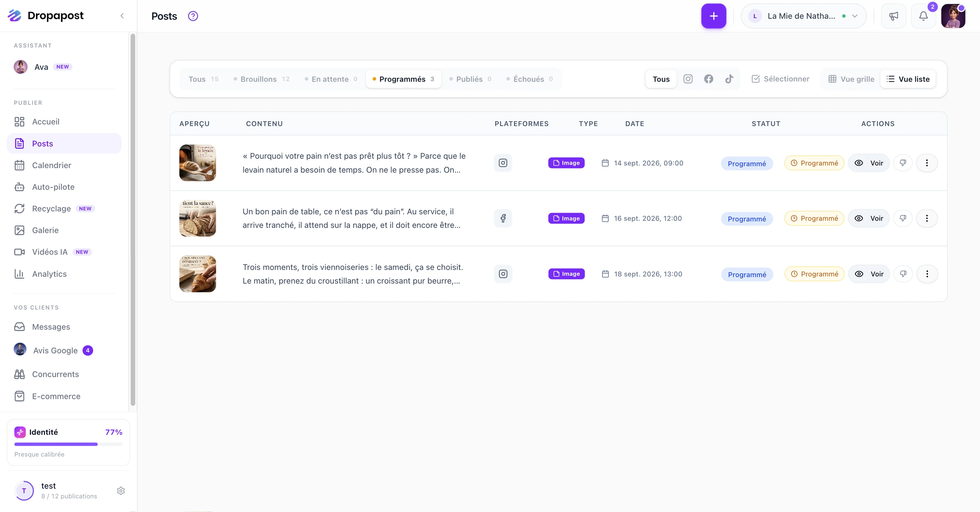Image resolution: width=980 pixels, height=512 pixels.
Task: Click the sidebar vertical scrollbar
Action: [x=133, y=220]
